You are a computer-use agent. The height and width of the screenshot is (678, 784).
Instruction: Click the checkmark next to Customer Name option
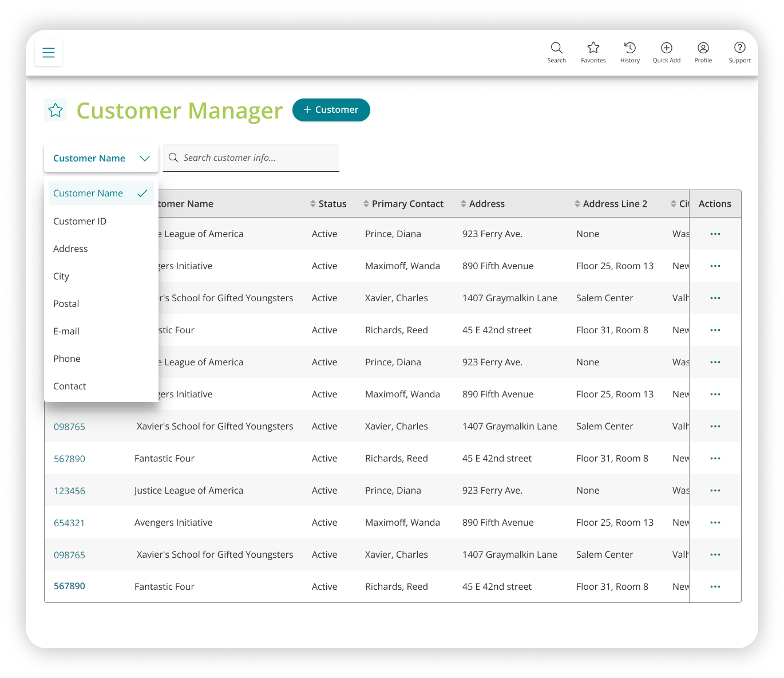click(142, 193)
